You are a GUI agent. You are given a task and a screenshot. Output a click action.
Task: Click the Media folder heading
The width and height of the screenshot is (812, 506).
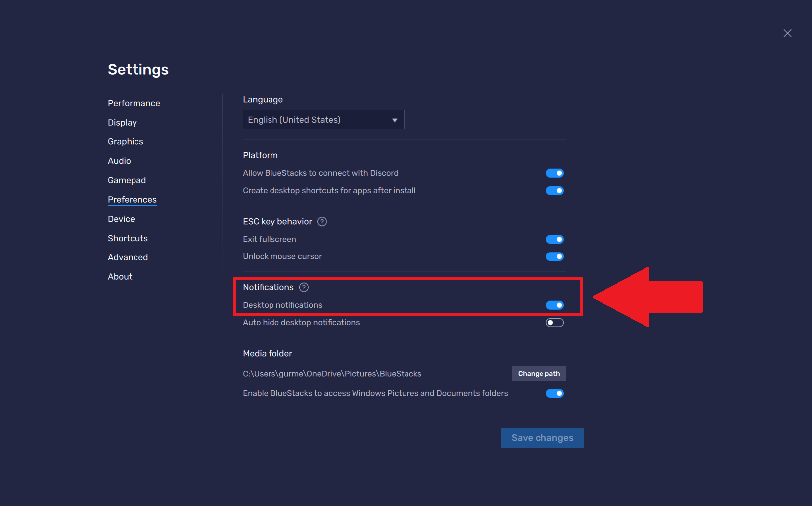coord(268,354)
